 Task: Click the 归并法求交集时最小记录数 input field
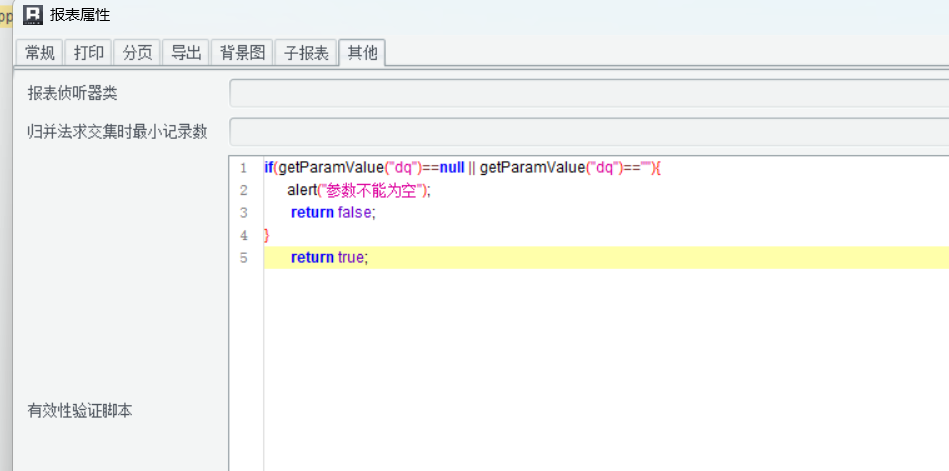coord(588,132)
